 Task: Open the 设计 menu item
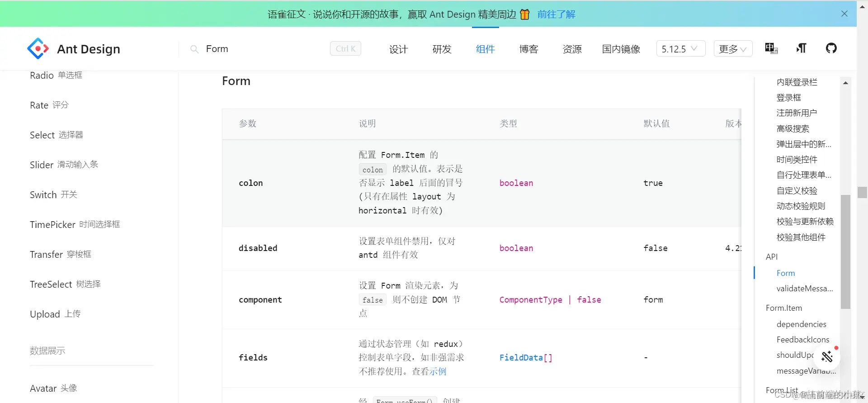[398, 49]
